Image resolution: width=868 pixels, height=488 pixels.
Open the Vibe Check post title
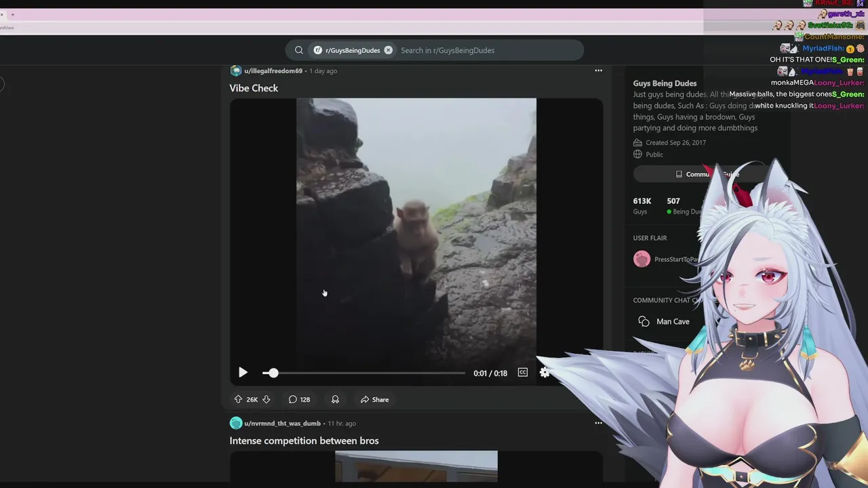[x=254, y=88]
